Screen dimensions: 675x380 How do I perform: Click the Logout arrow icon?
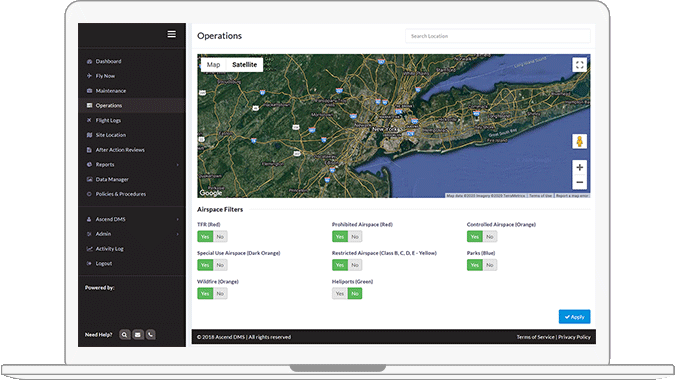[x=90, y=263]
